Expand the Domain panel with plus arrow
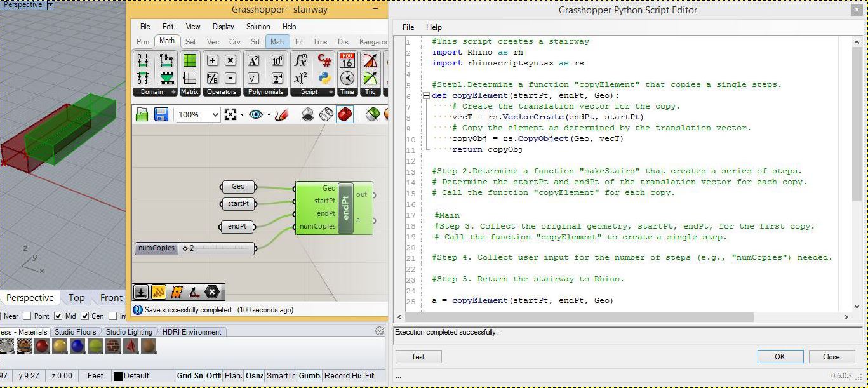 pyautogui.click(x=173, y=92)
